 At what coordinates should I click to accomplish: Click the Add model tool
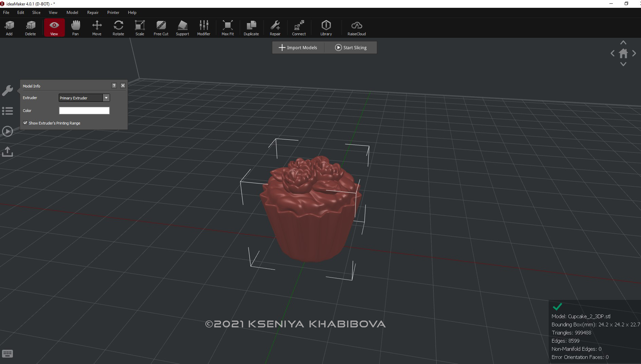pyautogui.click(x=9, y=27)
